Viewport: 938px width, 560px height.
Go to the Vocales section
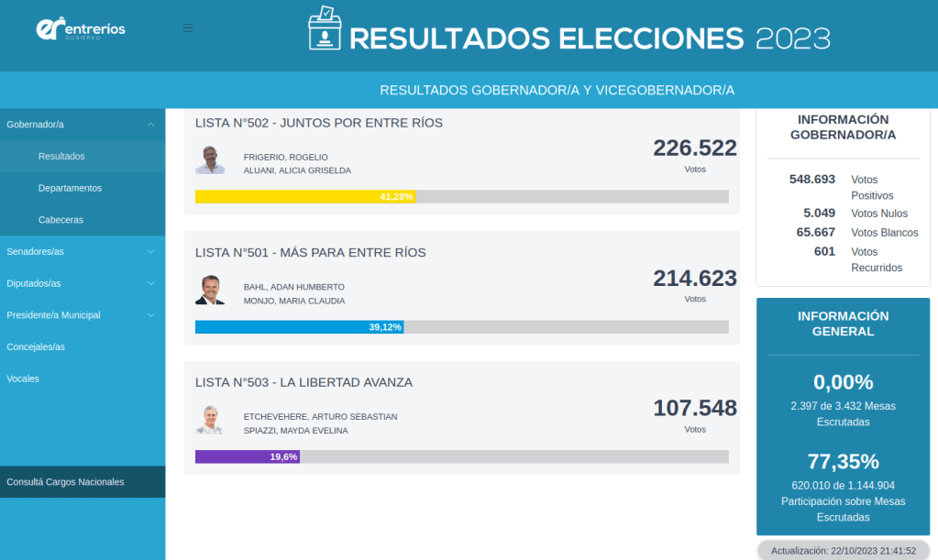[x=23, y=379]
